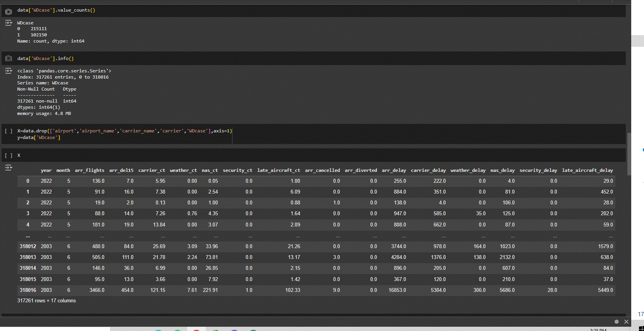Click the 'memory usage: 4.8 MB' output line
Viewport: 644px width, 331px height.
click(x=44, y=113)
